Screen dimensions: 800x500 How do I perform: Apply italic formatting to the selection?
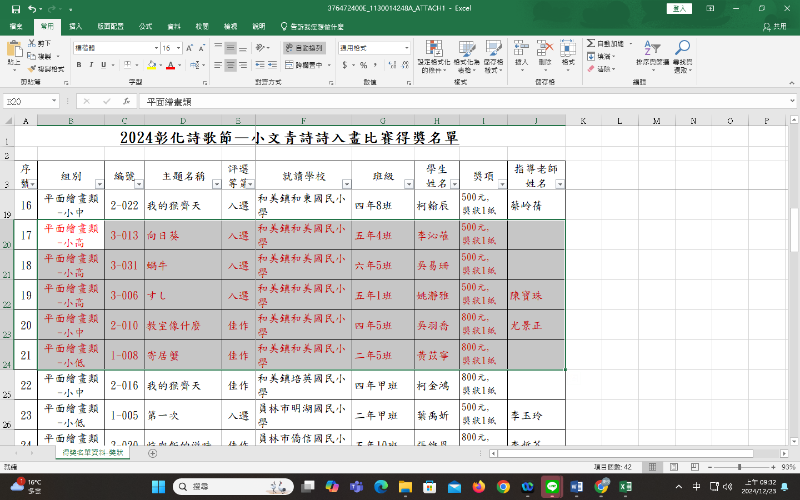91,65
